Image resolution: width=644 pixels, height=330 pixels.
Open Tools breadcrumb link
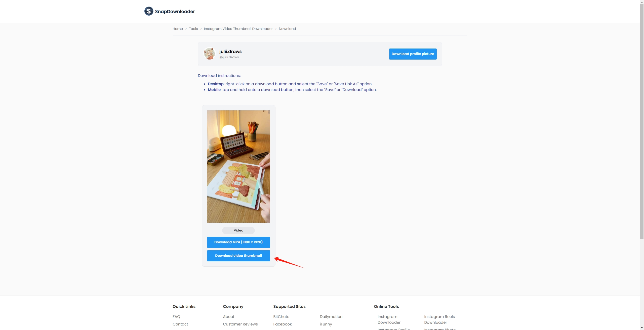click(x=193, y=29)
